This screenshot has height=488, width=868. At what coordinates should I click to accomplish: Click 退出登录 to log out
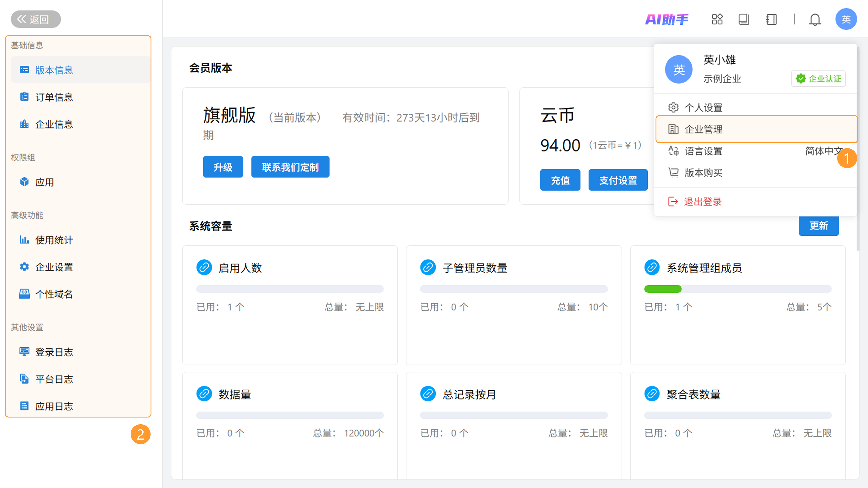[703, 202]
